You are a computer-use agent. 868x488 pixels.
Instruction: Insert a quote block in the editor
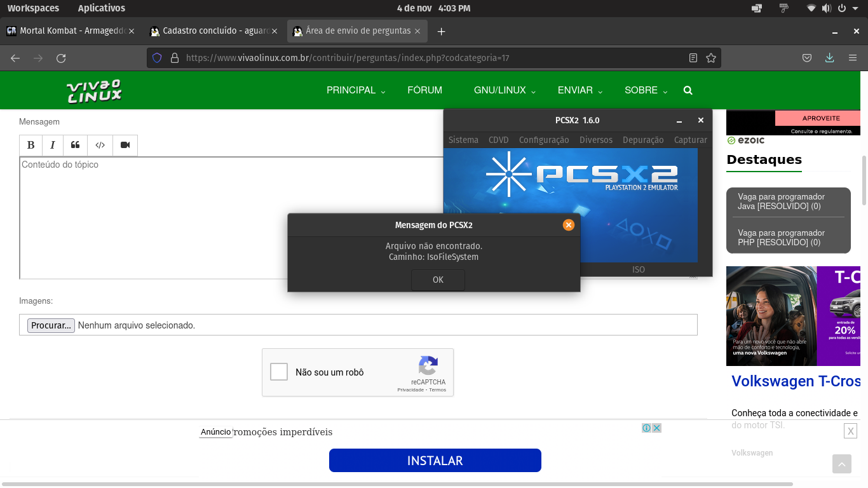pos(76,146)
